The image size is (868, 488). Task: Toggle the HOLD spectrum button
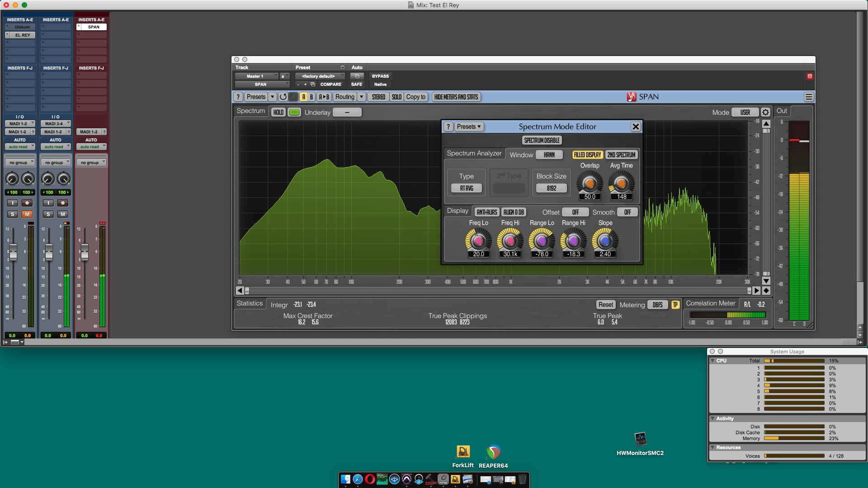click(278, 112)
